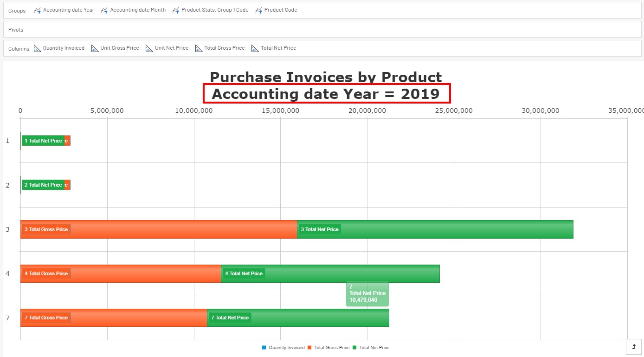Screen dimensions: 644x357
Task: Click the Quantity Invoiced column icon
Action: point(38,48)
